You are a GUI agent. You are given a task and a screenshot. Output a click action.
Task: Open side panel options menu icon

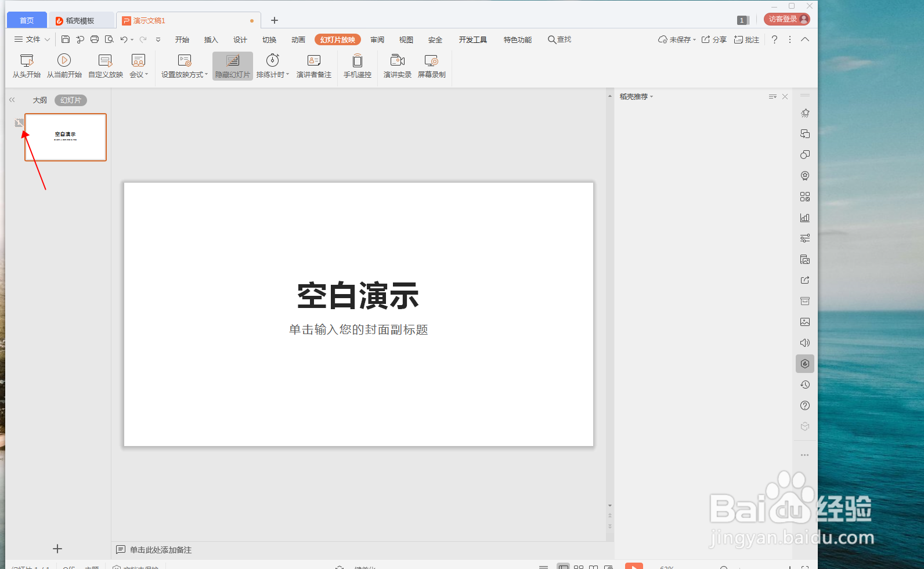[773, 96]
